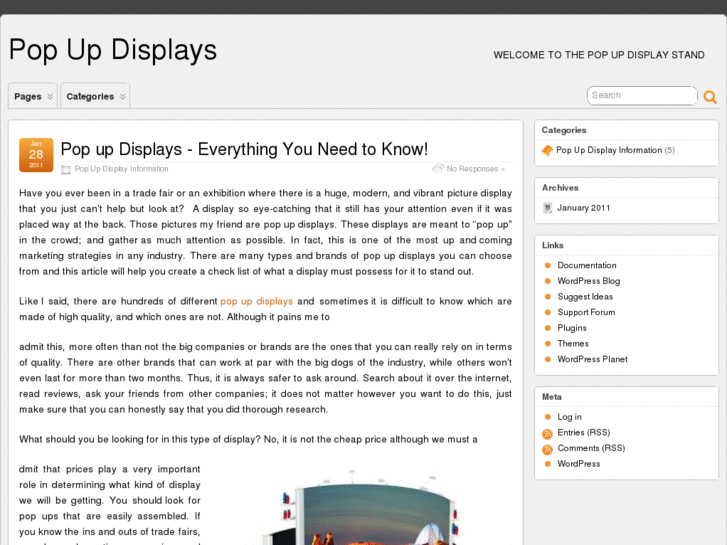Follow the orange pop up displays link
Viewport: 727px width, 545px height.
pos(256,301)
